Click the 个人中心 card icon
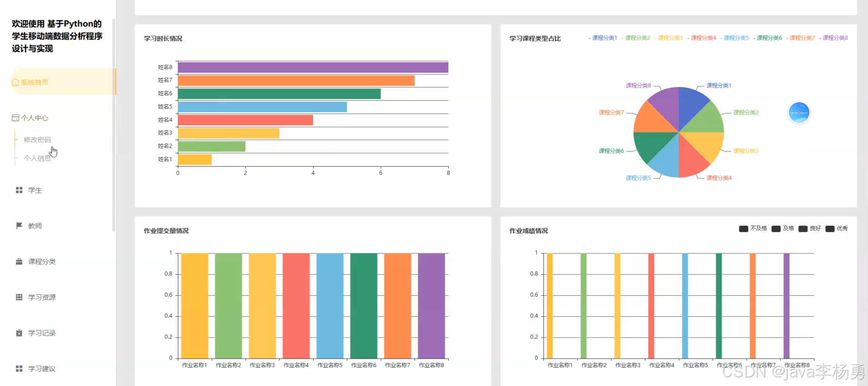Viewport: 868px width, 386px height. click(15, 118)
